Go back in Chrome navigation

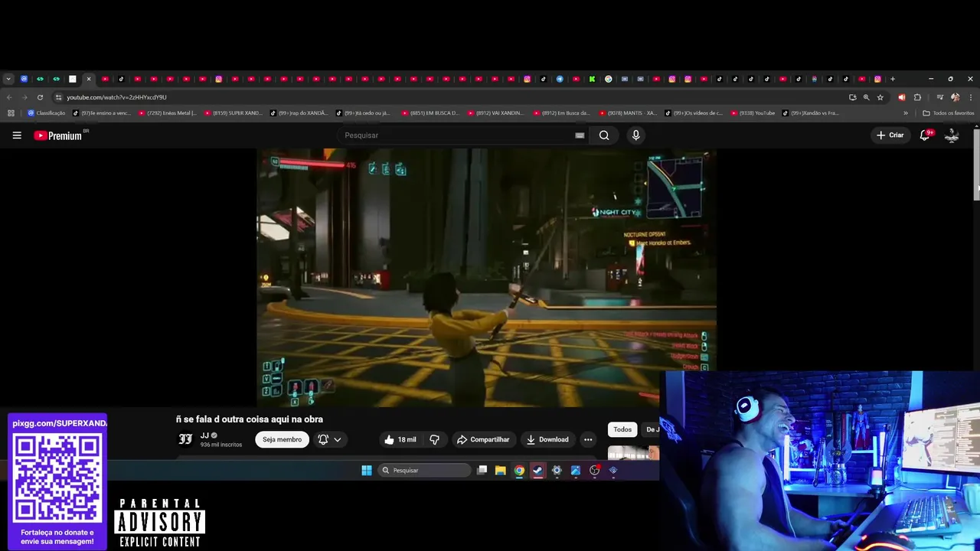8,97
